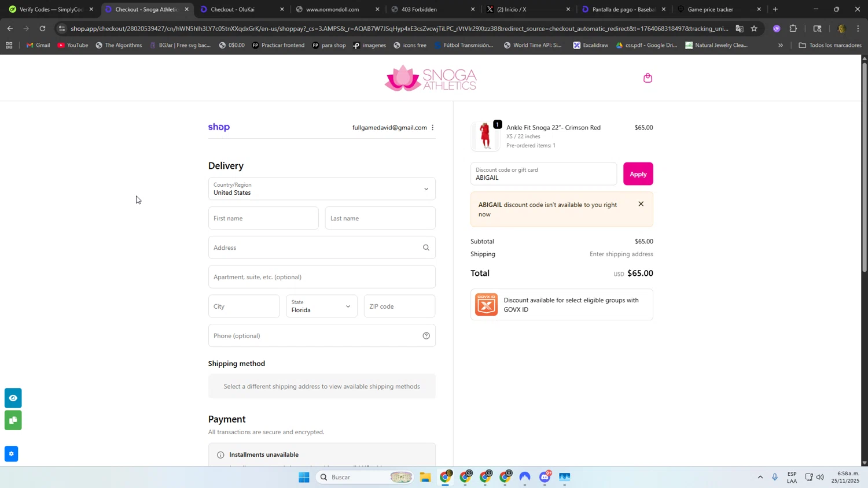This screenshot has height=488, width=868.
Task: Click phone field help question icon
Action: [x=426, y=336]
